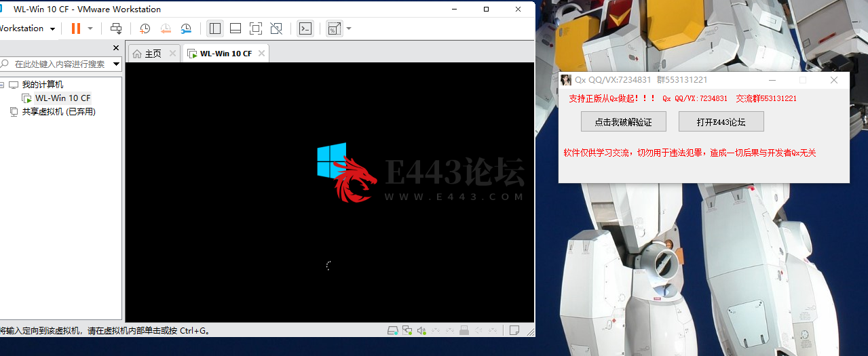Toggle the library sidebar view
Viewport: 868px width, 356px height.
(x=215, y=28)
